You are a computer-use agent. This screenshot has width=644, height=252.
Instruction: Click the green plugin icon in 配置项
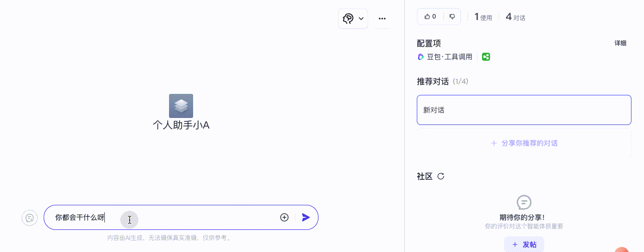coord(486,57)
